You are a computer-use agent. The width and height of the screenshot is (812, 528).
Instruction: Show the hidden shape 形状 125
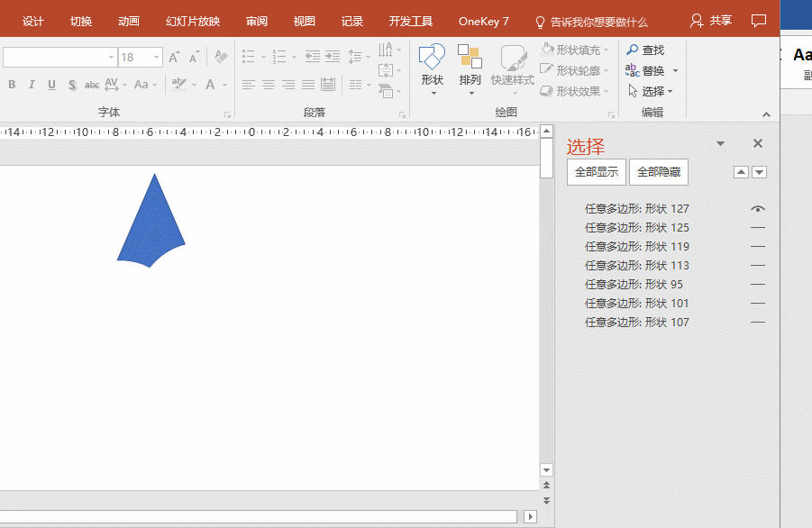click(x=758, y=228)
